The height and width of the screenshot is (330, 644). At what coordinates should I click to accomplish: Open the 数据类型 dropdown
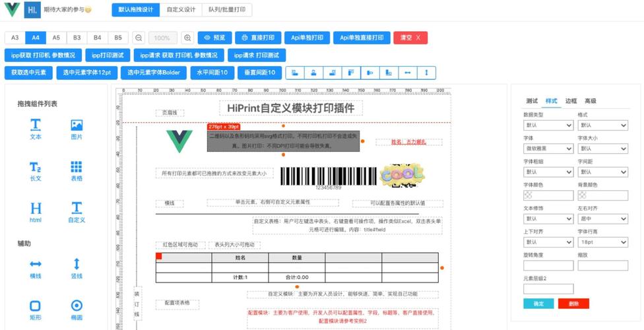[x=548, y=125]
